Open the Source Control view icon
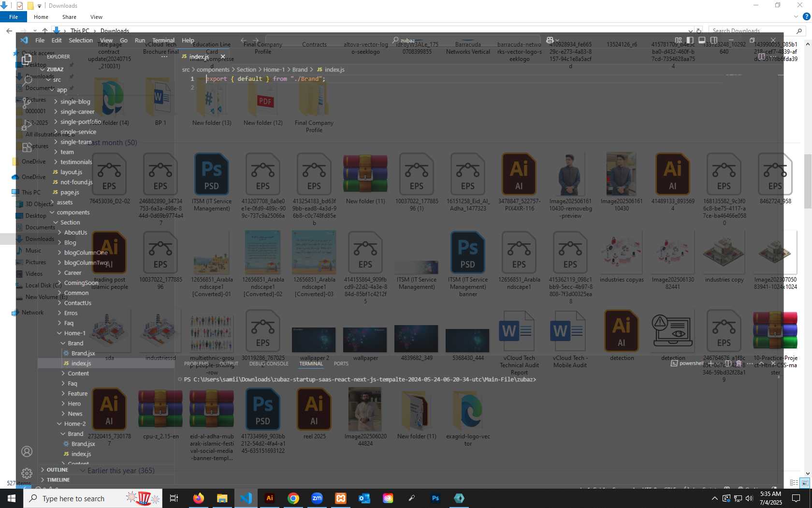 coord(27,103)
